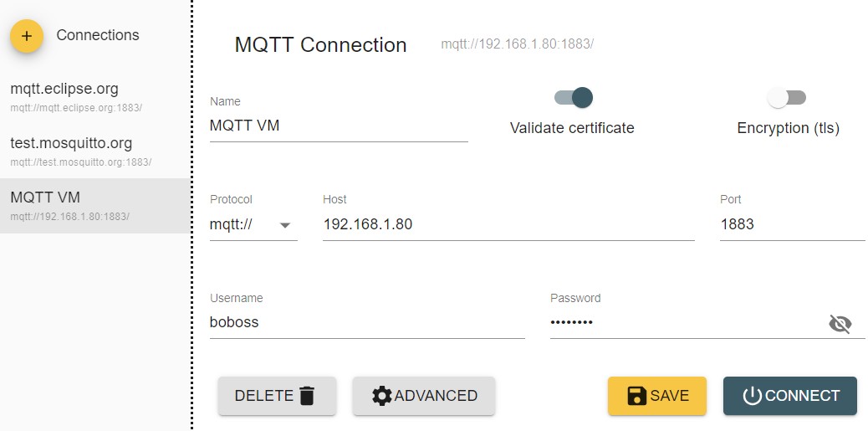Enable the Encryption (tls) switch
Viewport: 868px width, 431px height.
pos(787,98)
